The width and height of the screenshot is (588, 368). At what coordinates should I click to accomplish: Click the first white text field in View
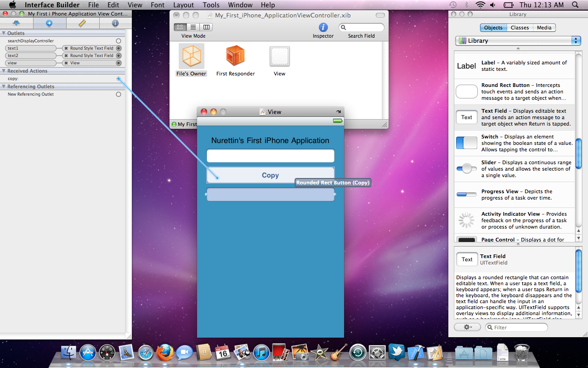click(x=271, y=156)
